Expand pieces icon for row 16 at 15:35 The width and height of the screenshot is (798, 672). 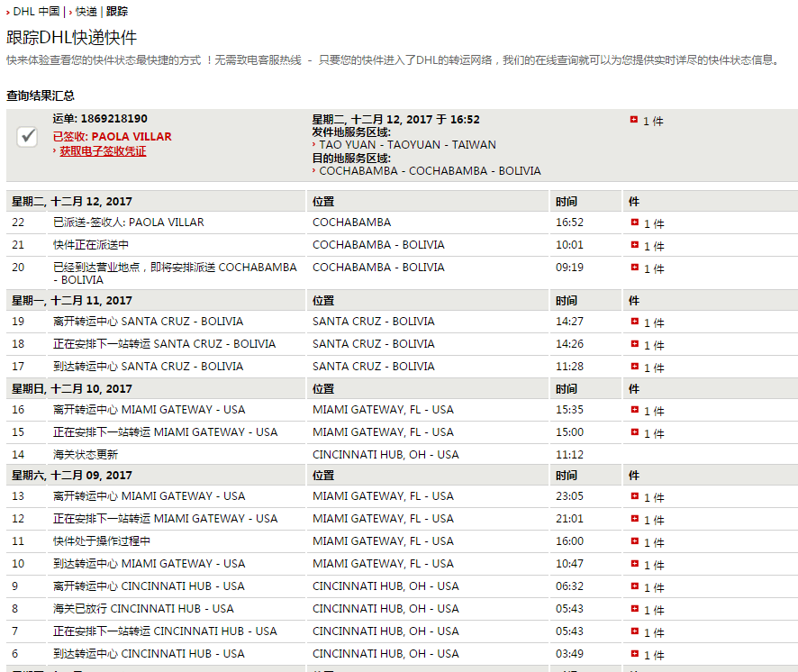(x=635, y=409)
